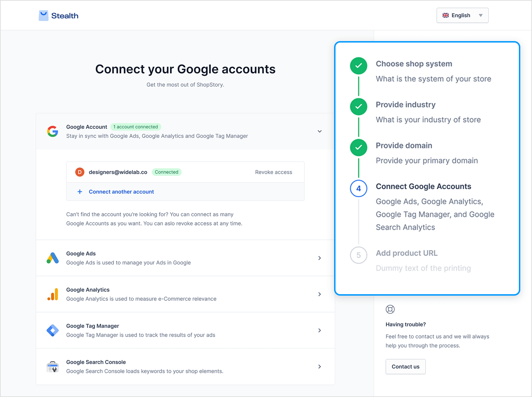Click 'Dummy text of the printing' text

(423, 268)
